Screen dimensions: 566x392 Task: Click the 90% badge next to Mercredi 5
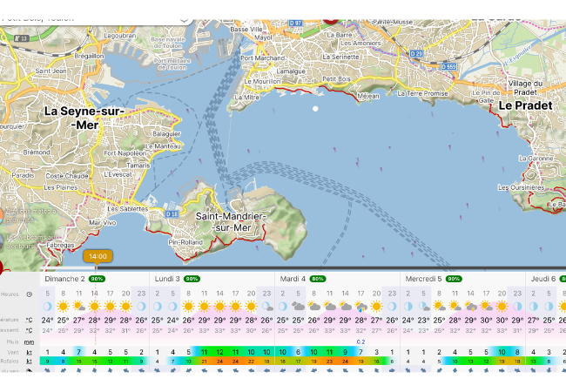[454, 279]
